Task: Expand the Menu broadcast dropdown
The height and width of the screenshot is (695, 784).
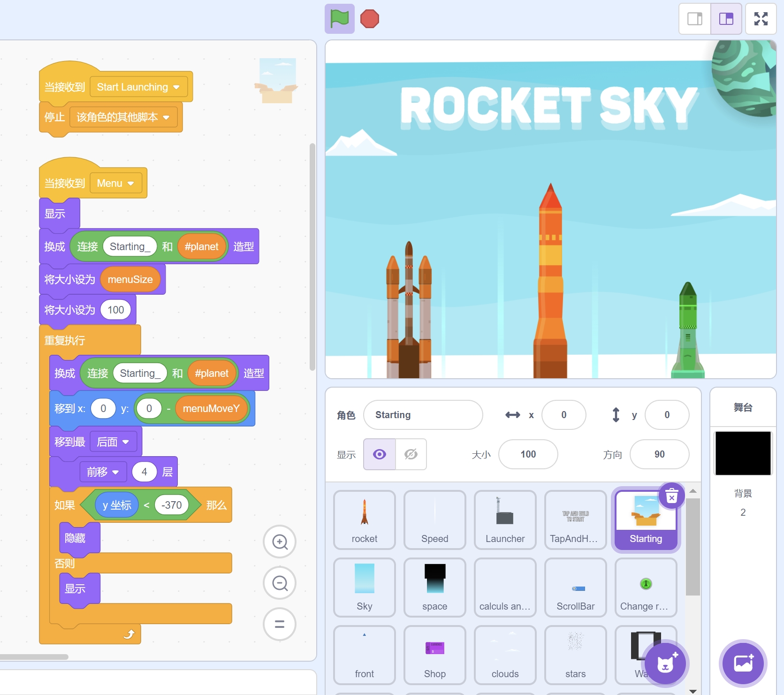Action: point(131,183)
